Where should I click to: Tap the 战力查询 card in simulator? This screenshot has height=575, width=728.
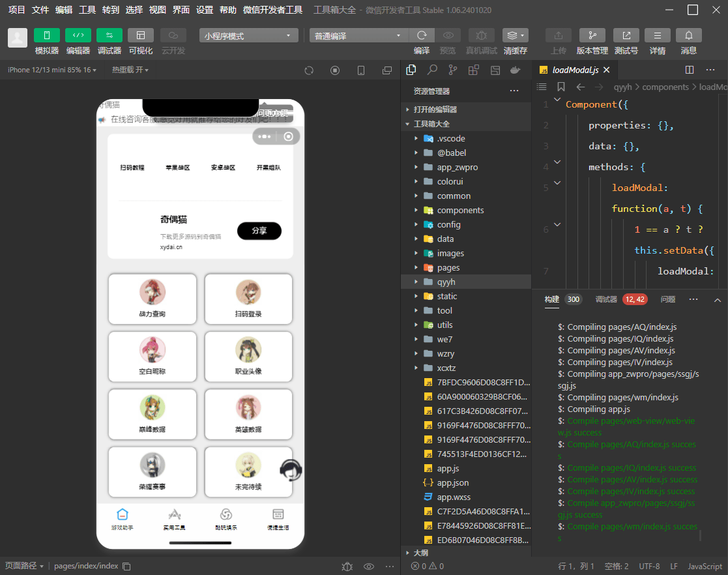[x=152, y=299]
